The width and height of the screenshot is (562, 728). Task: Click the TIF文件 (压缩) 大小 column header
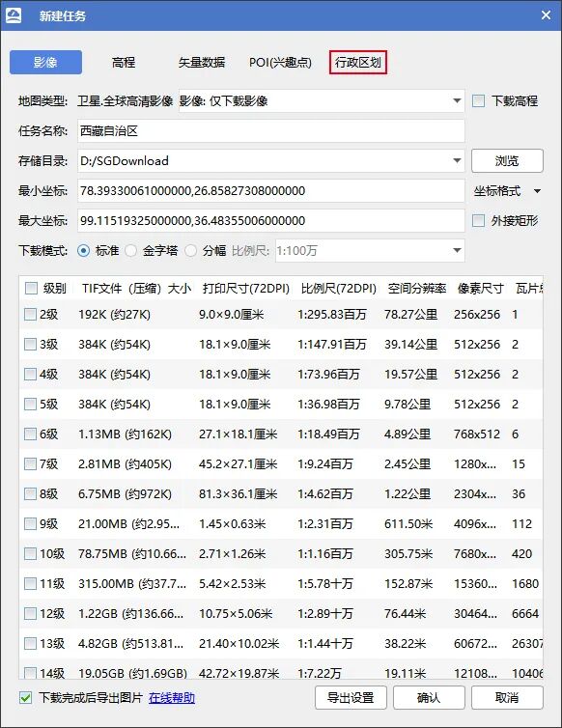pos(136,289)
